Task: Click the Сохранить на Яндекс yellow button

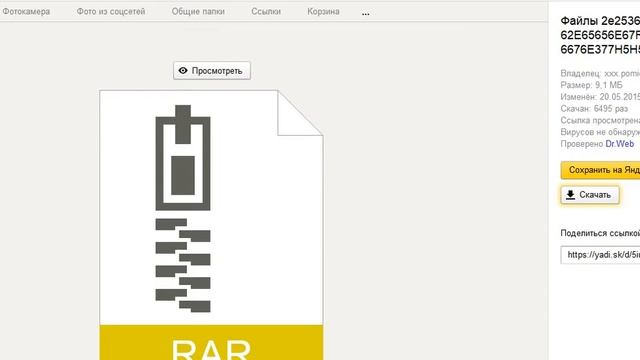Action: pyautogui.click(x=600, y=170)
